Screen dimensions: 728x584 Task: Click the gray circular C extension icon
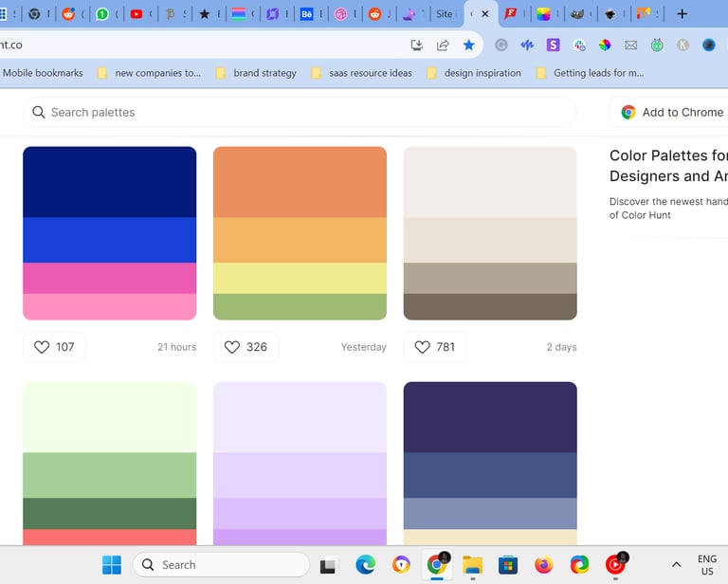[500, 45]
